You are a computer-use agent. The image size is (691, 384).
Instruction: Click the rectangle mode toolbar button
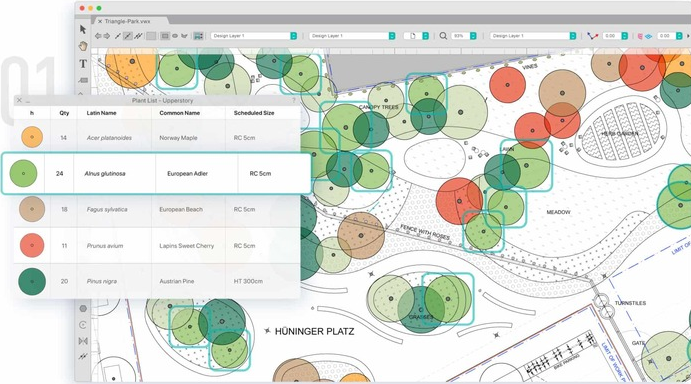(x=165, y=36)
